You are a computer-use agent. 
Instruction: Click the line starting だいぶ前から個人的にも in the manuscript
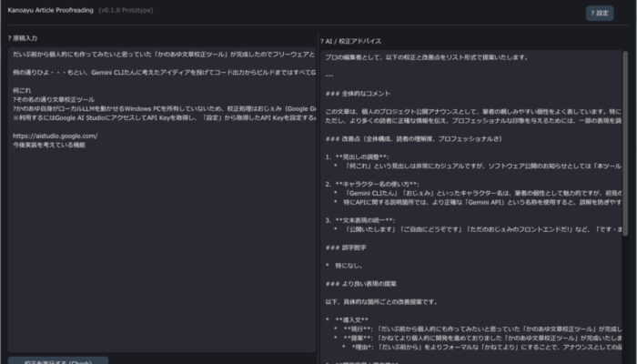(164, 55)
